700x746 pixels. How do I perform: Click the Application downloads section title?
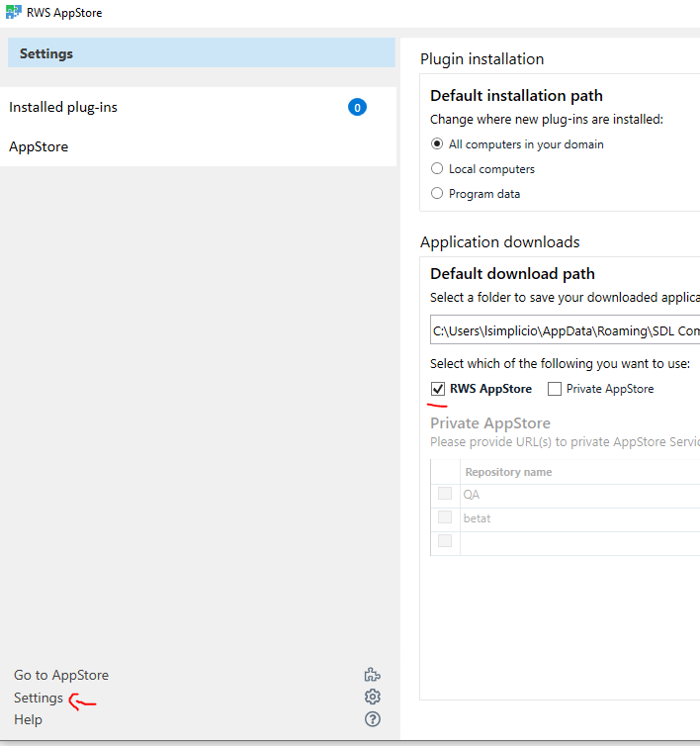coord(500,242)
